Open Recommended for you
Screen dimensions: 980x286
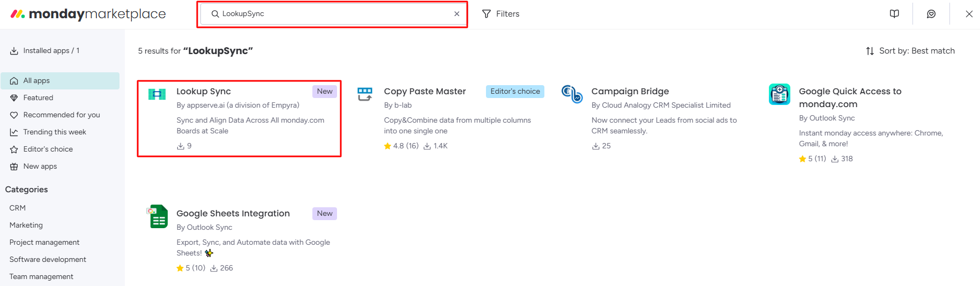click(60, 115)
